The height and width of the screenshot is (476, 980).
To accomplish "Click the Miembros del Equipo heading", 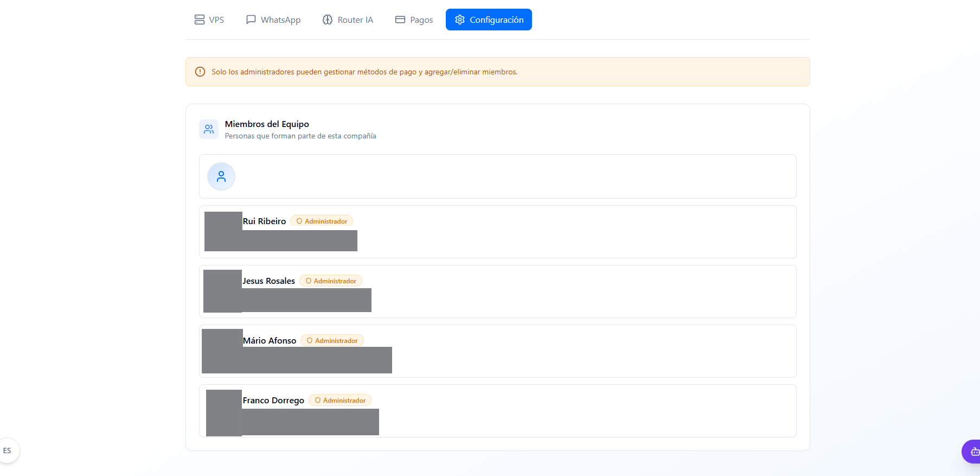I will coord(267,124).
